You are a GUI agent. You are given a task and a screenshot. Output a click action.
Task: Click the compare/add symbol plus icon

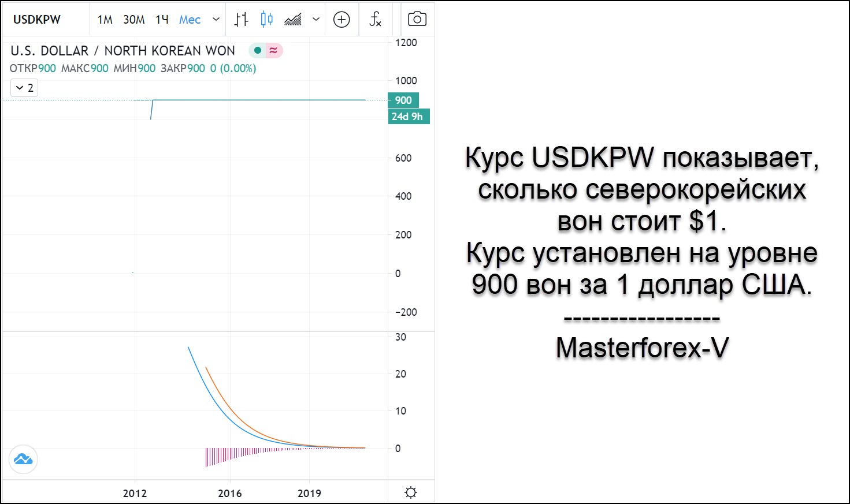pyautogui.click(x=342, y=20)
